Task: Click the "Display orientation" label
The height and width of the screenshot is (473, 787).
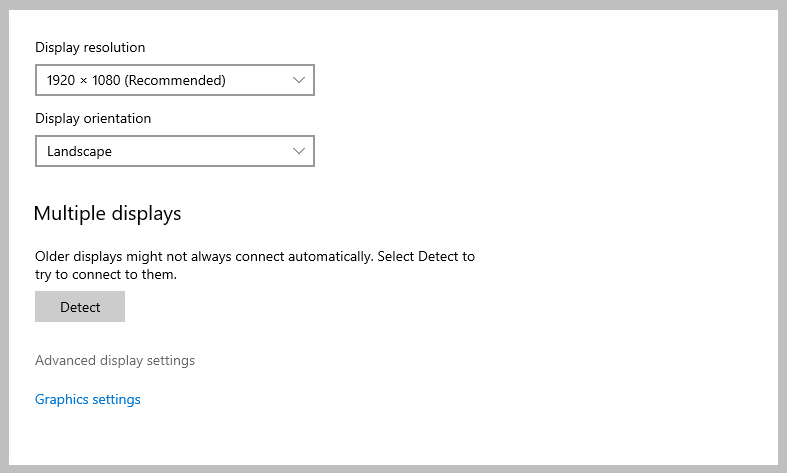Action: click(x=93, y=119)
